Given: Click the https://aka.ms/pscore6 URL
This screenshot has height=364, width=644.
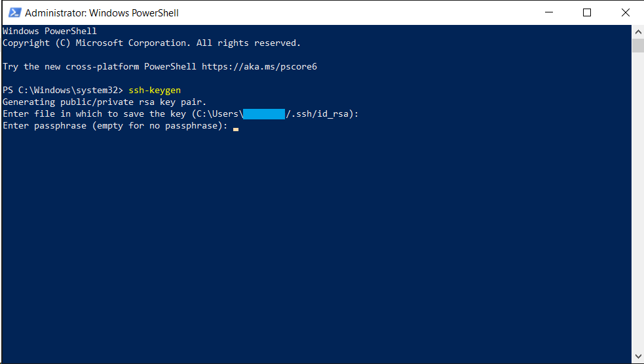Looking at the screenshot, I should pyautogui.click(x=259, y=67).
